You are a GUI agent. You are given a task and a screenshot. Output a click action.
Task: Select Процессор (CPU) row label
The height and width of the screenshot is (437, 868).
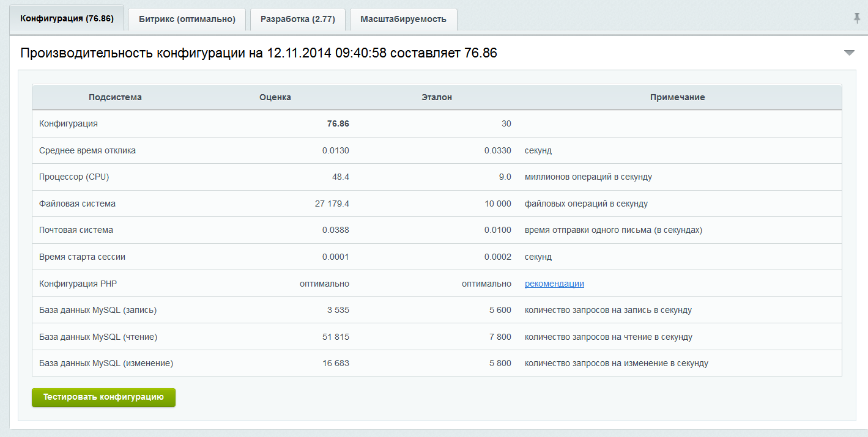click(x=74, y=177)
